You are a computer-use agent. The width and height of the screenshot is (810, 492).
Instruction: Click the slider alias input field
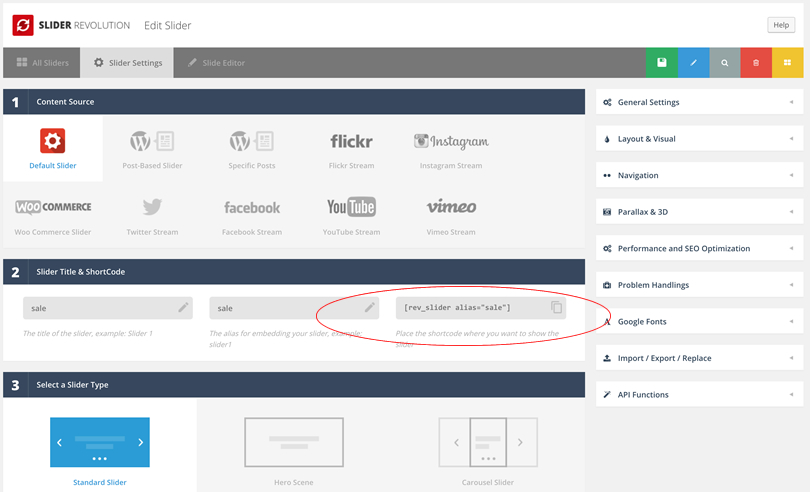click(x=294, y=308)
